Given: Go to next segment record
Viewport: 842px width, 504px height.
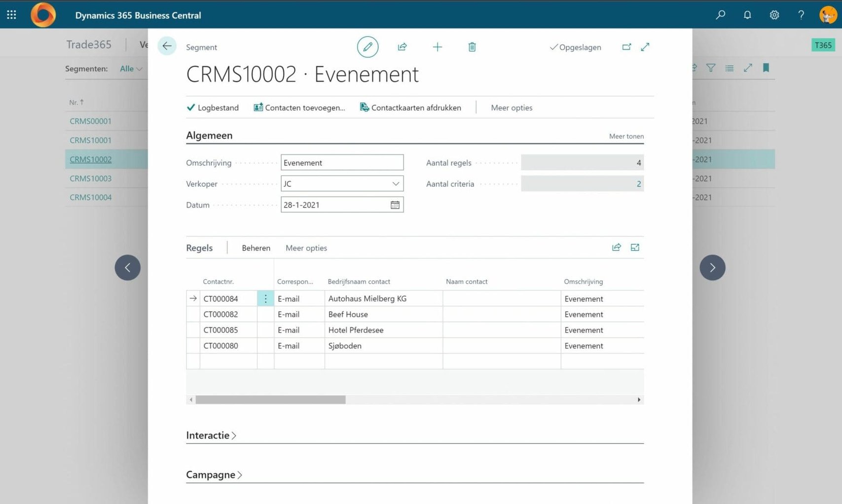Looking at the screenshot, I should [712, 267].
